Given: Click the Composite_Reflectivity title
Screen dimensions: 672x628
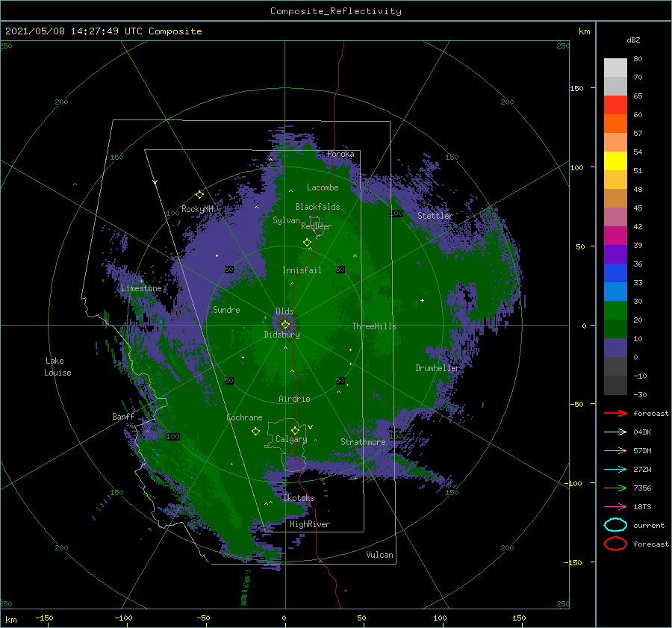Looking at the screenshot, I should (336, 11).
